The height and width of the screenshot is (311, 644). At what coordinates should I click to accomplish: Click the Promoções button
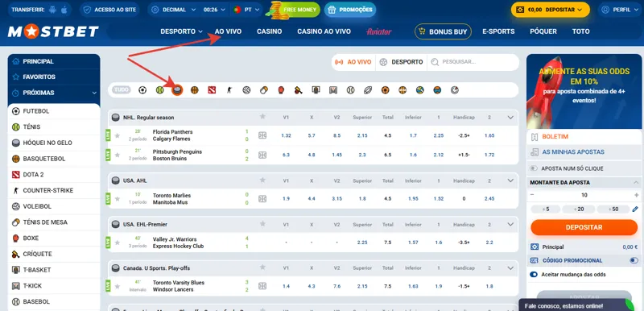(350, 10)
